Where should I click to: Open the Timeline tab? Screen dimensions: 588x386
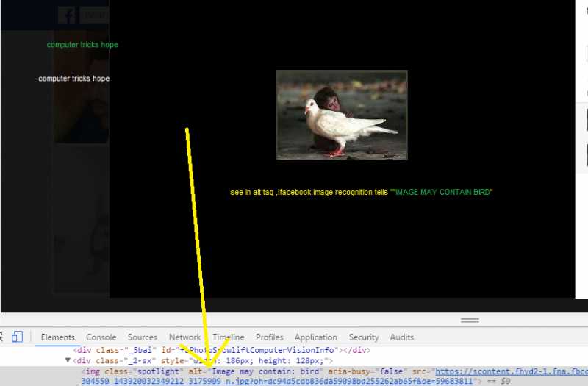pos(229,337)
